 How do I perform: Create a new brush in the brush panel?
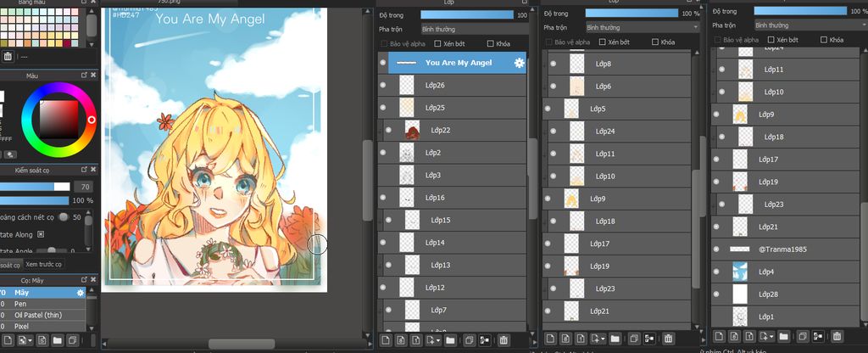tap(8, 339)
